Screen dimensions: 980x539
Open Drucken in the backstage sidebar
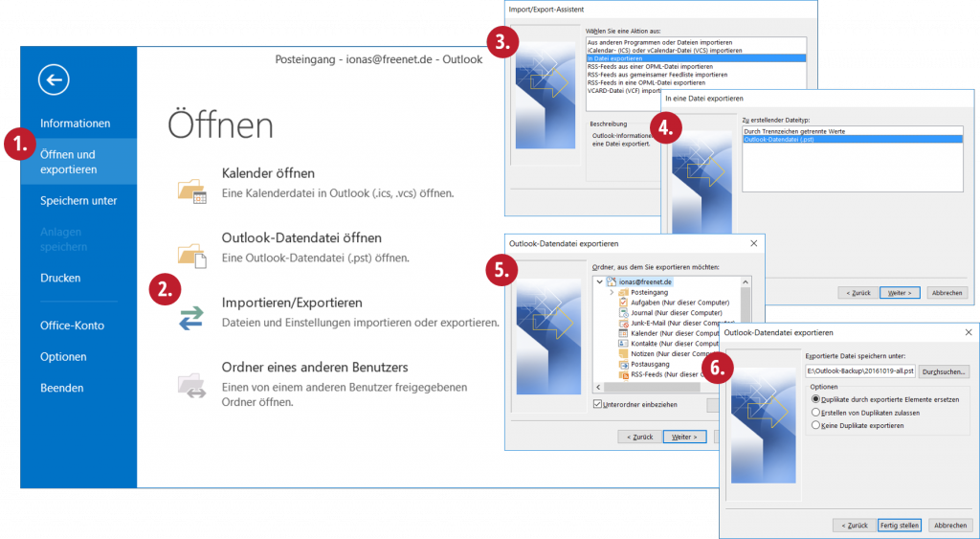click(x=60, y=278)
